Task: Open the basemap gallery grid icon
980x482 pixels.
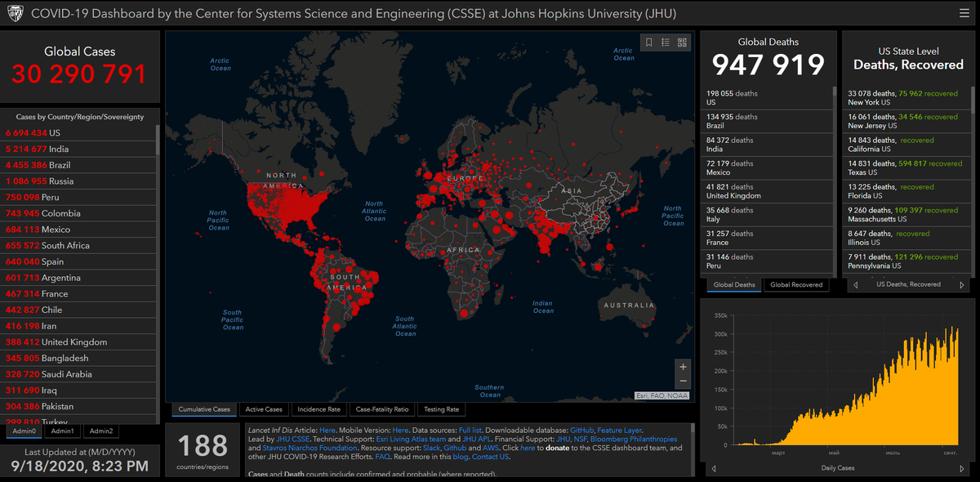Action: (682, 42)
